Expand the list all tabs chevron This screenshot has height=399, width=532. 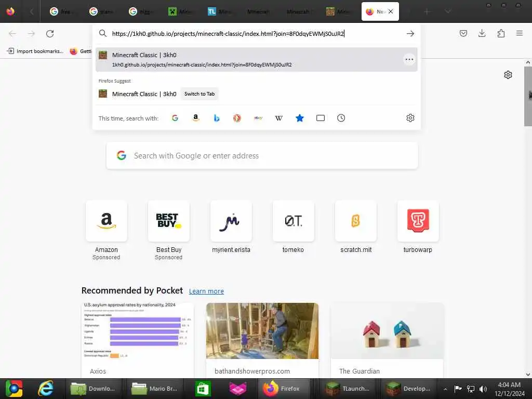coord(448,12)
